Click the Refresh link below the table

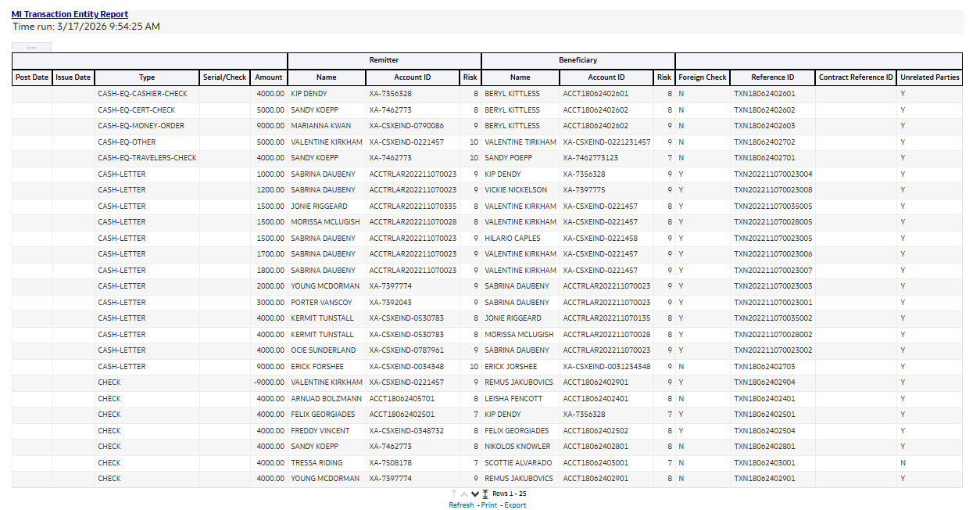[x=461, y=505]
